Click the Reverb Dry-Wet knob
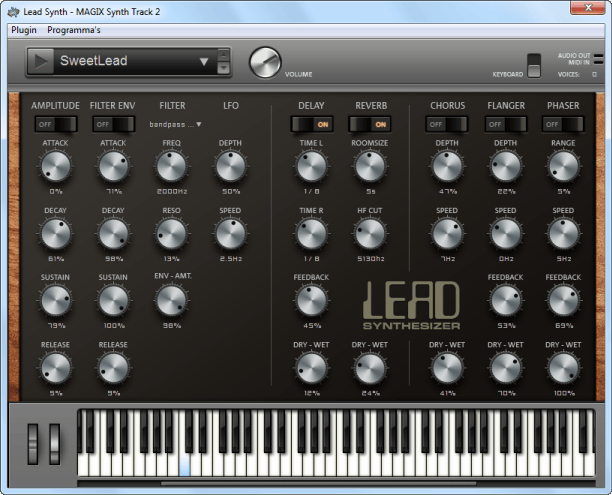 [x=370, y=368]
